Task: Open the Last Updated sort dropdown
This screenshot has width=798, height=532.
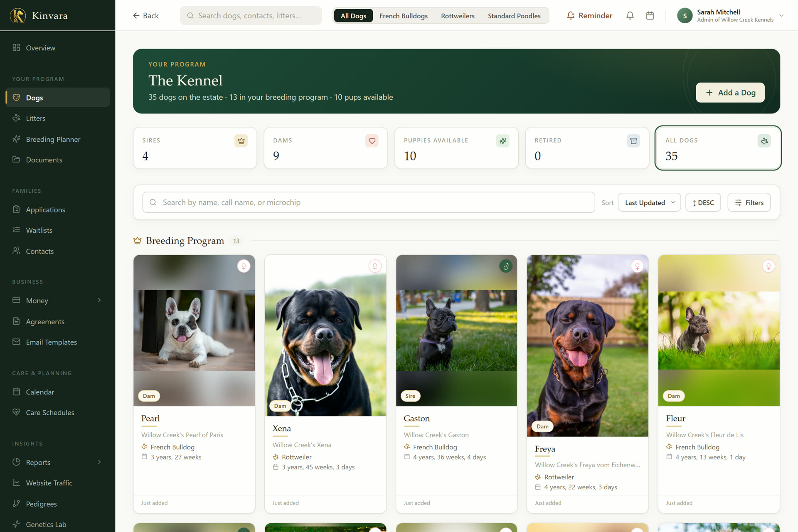Action: tap(649, 202)
